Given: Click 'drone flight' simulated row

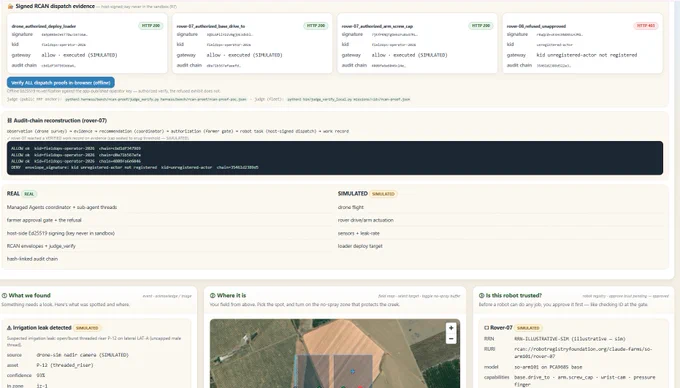Looking at the screenshot, I should (x=501, y=207).
